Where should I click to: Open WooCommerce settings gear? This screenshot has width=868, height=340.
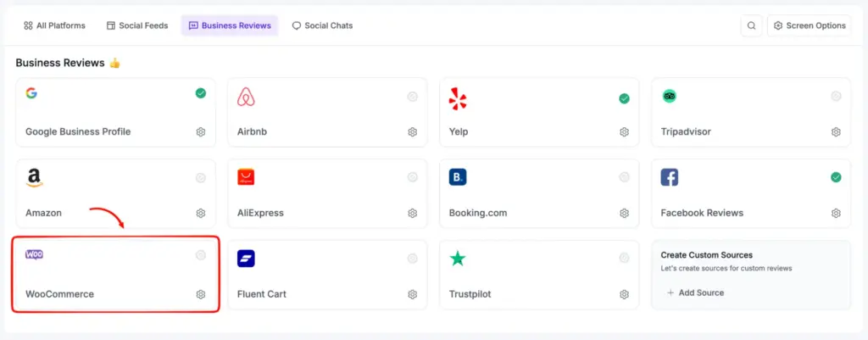pos(201,294)
